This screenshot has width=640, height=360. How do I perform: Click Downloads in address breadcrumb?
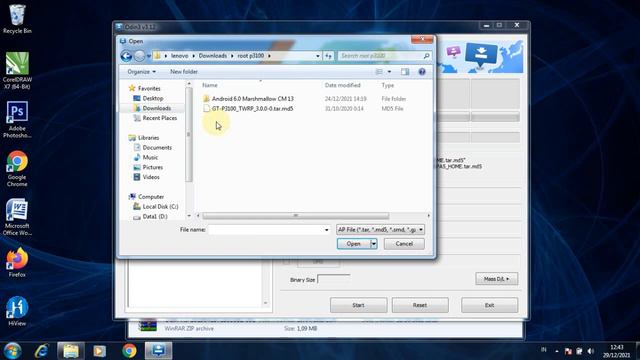pos(213,56)
